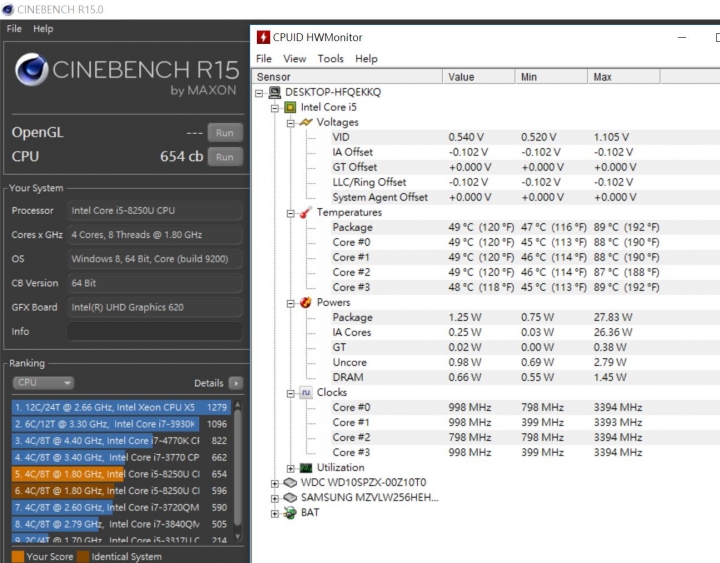Viewport: 720px width, 563px height.
Task: Click the Powers flame icon
Action: 305,302
